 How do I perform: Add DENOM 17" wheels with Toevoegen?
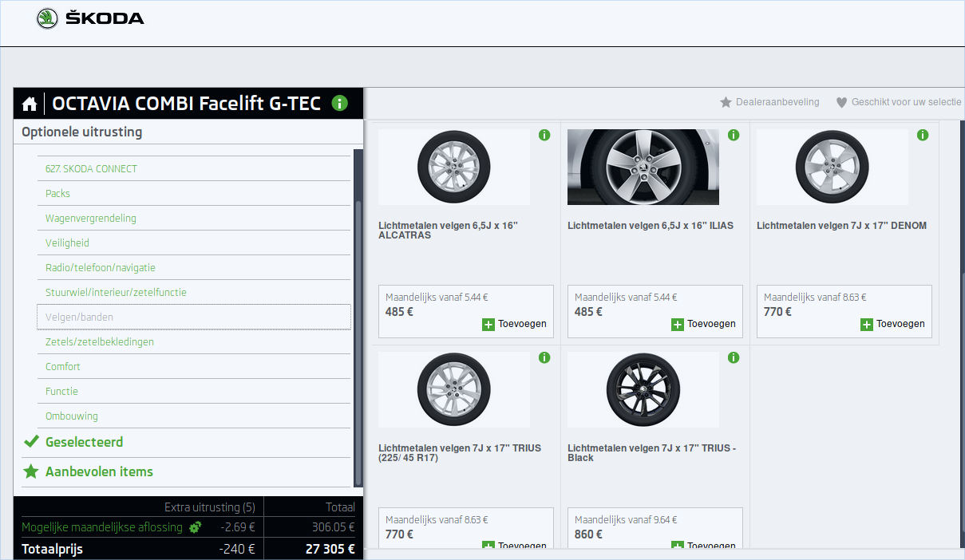click(x=893, y=324)
